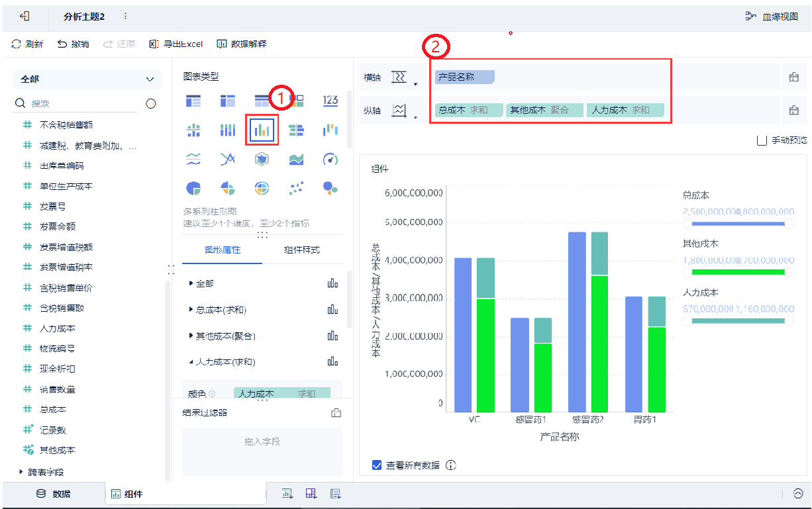
Task: Select the comparison bar chart icon
Action: (296, 130)
